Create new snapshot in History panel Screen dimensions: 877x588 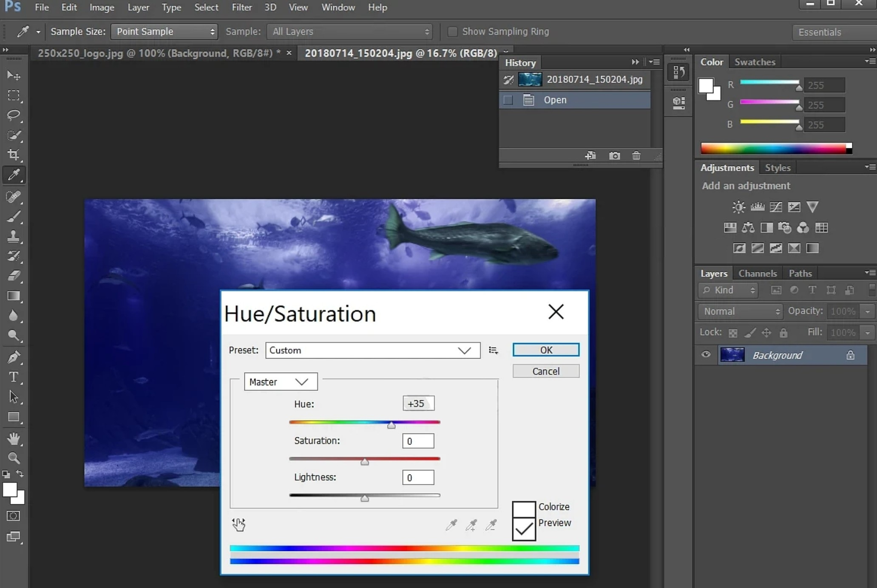pos(614,155)
